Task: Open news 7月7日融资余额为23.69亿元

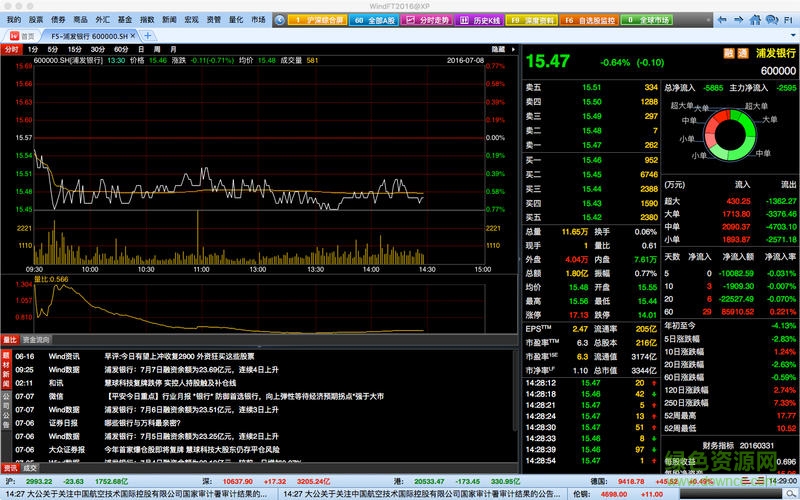Action: point(191,369)
